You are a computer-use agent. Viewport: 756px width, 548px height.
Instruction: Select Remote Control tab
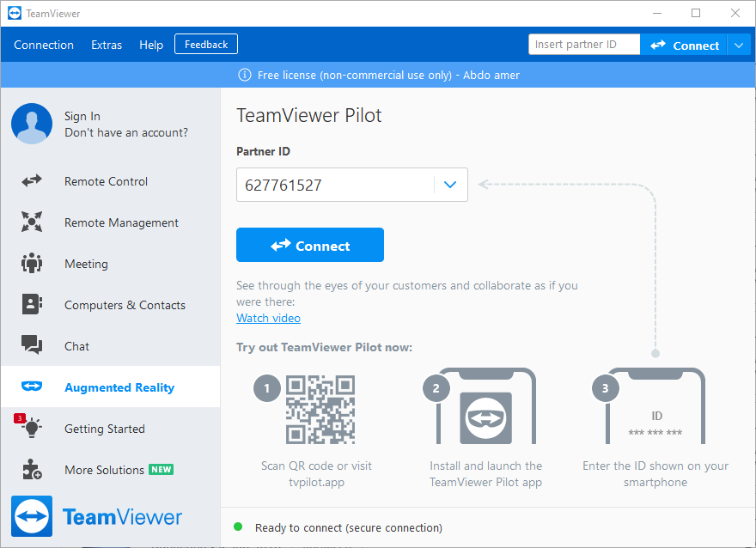tap(111, 181)
